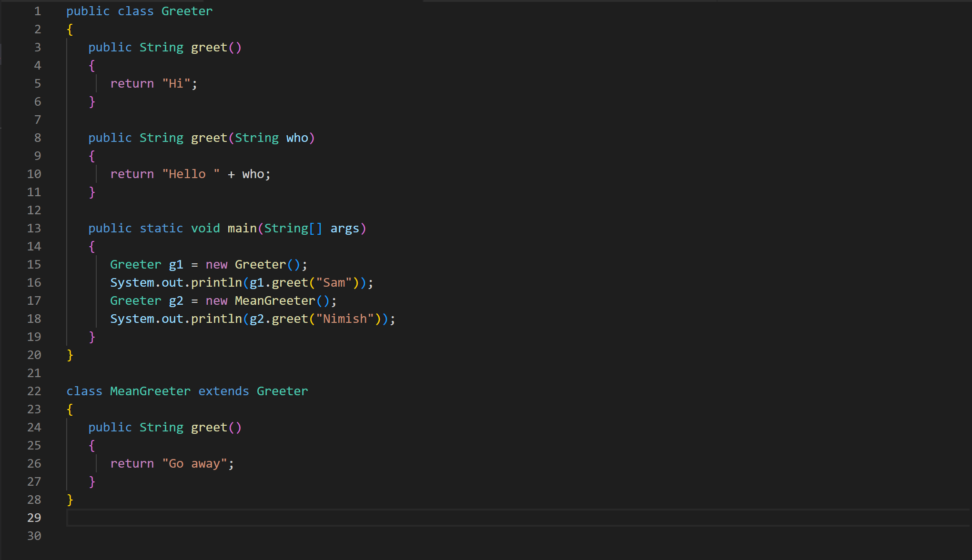
Task: Click the 'args' parameter in main
Action: [344, 229]
